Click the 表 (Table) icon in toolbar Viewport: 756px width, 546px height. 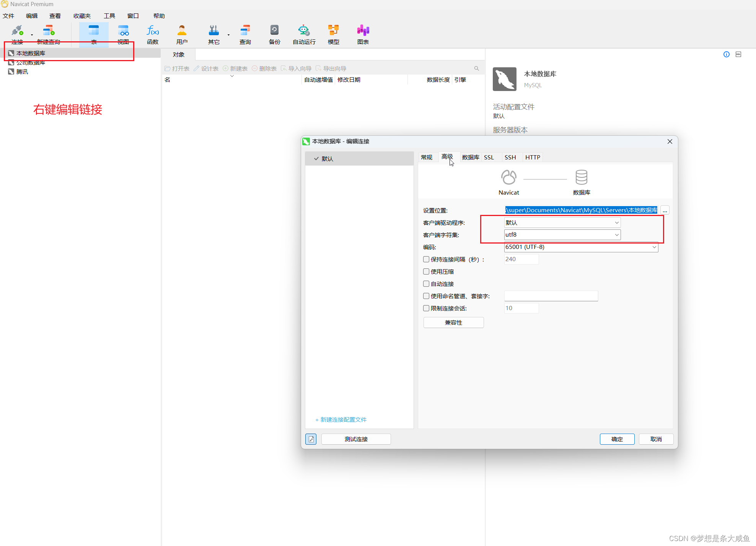tap(92, 34)
